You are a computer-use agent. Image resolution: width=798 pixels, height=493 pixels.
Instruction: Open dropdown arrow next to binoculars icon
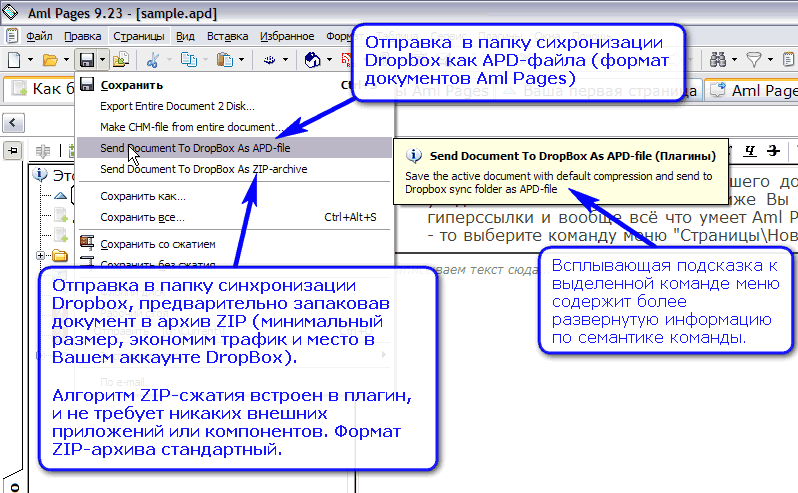pos(734,60)
